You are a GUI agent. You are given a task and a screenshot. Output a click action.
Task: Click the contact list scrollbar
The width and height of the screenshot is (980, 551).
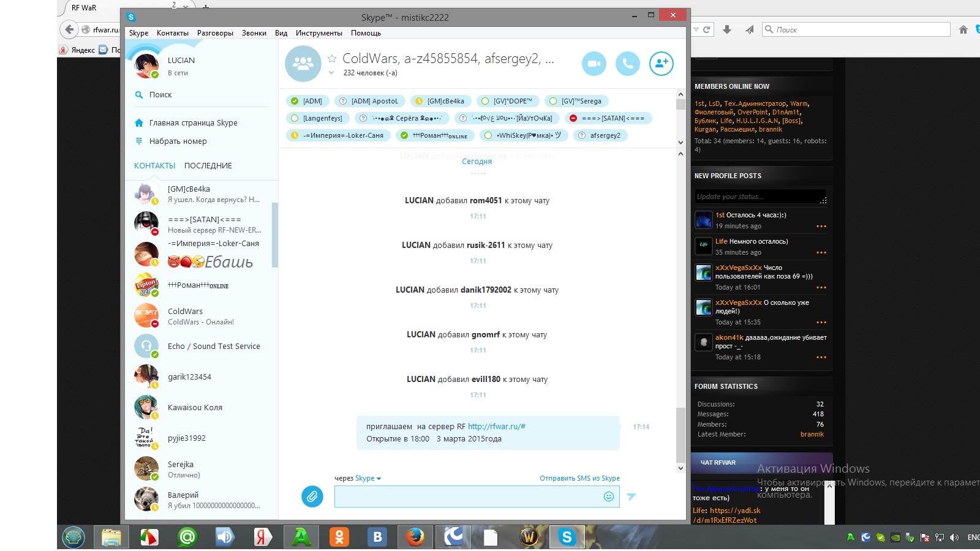[x=275, y=235]
